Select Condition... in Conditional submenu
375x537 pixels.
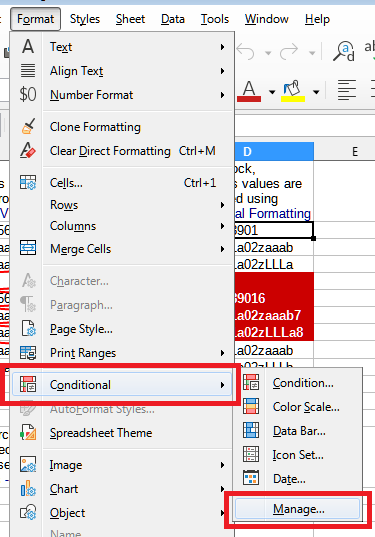point(297,383)
